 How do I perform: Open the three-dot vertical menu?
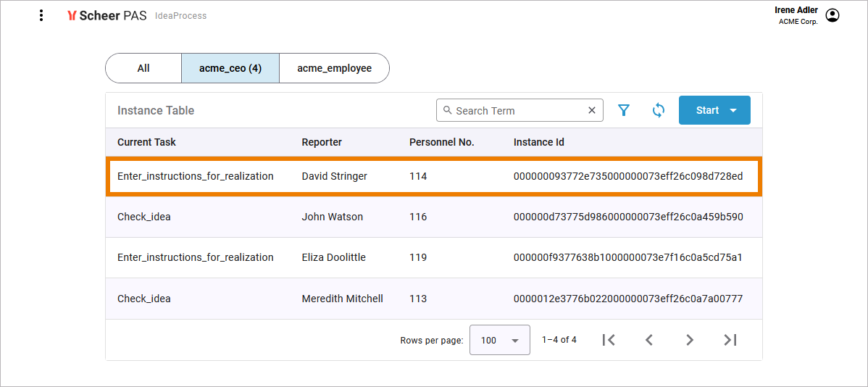(41, 15)
